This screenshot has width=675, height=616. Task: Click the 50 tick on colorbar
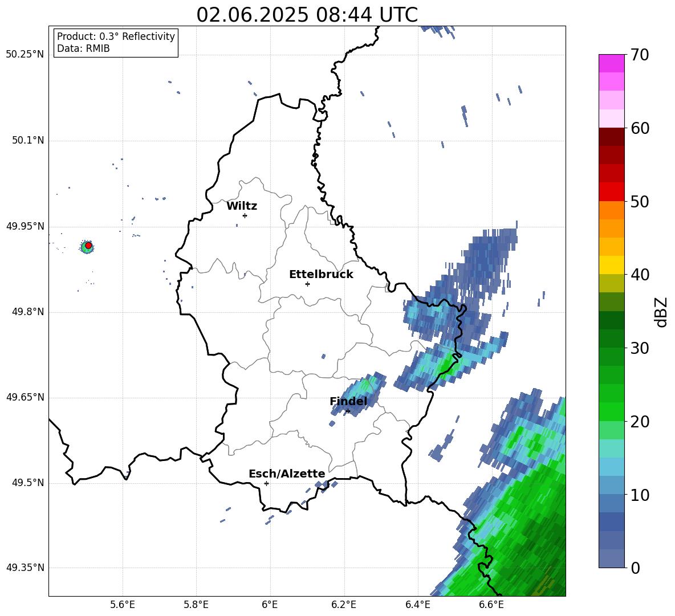click(x=640, y=202)
